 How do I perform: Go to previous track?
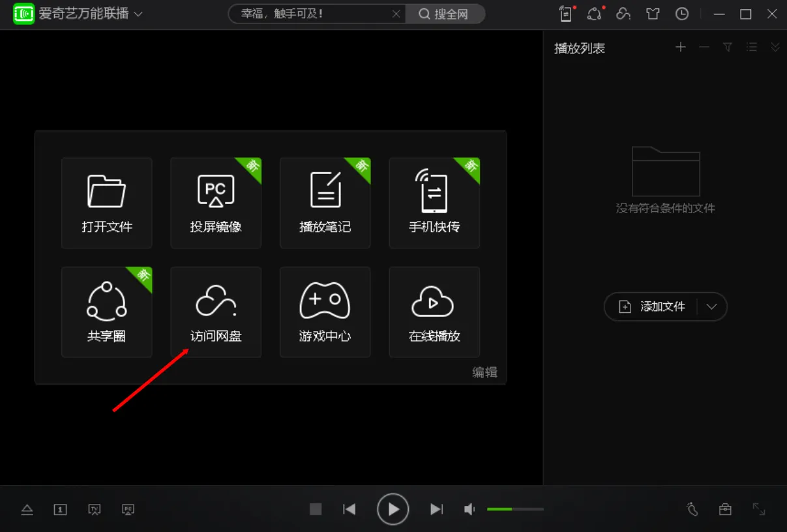[x=349, y=509]
